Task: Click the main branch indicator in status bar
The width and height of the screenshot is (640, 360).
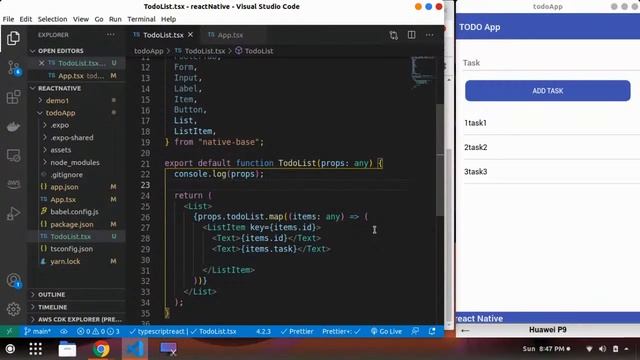Action: (x=37, y=331)
